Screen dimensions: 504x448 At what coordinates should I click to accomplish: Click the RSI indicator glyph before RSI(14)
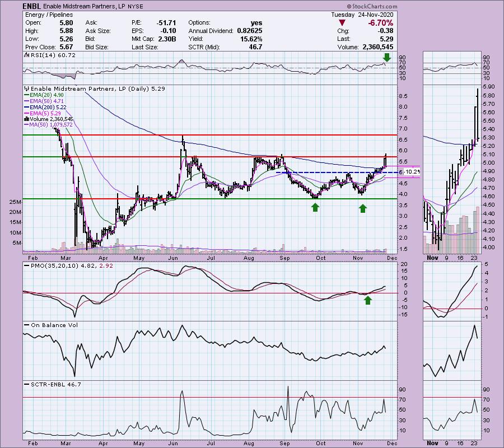tap(27, 55)
